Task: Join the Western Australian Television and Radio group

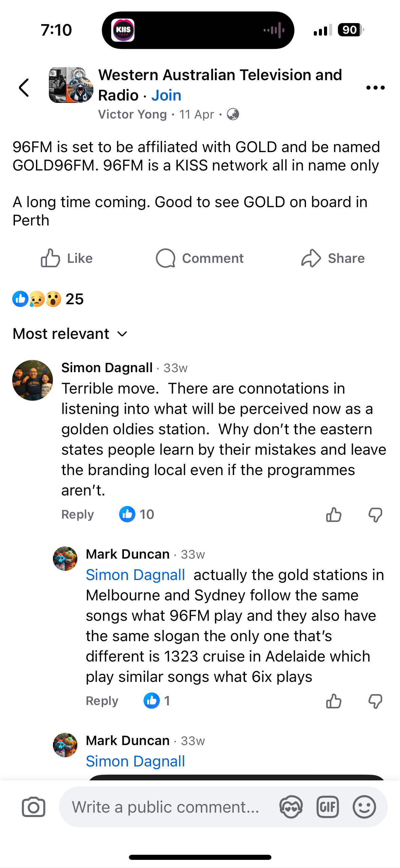Action: pos(166,95)
